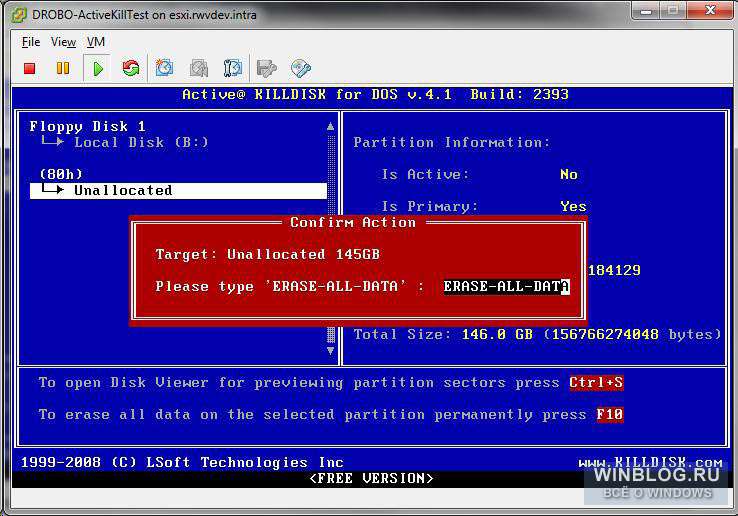Take a snapshot of the VM
This screenshot has height=516, width=738.
click(164, 68)
